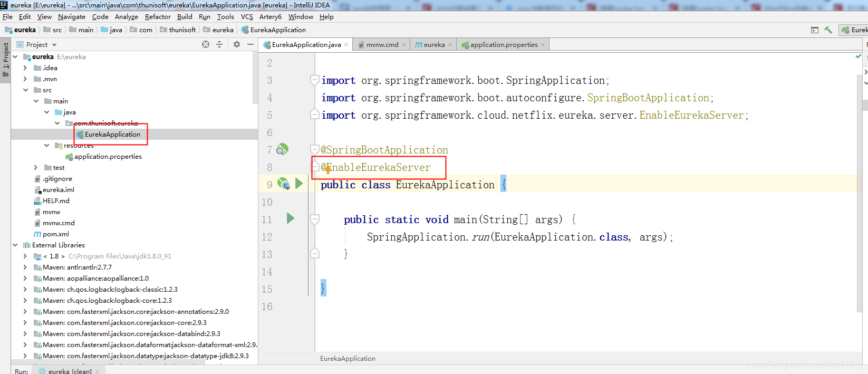Open the run configuration dropdown
This screenshot has width=868, height=374.
[x=854, y=30]
